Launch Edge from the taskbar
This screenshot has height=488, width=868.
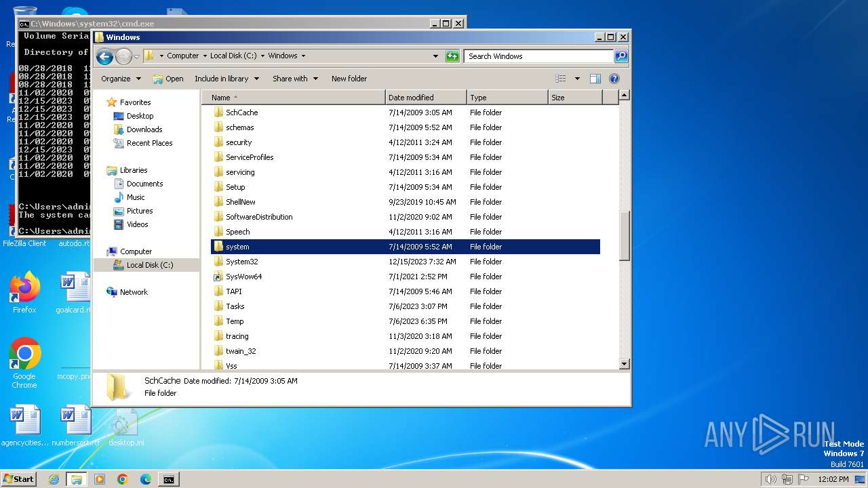pos(146,479)
